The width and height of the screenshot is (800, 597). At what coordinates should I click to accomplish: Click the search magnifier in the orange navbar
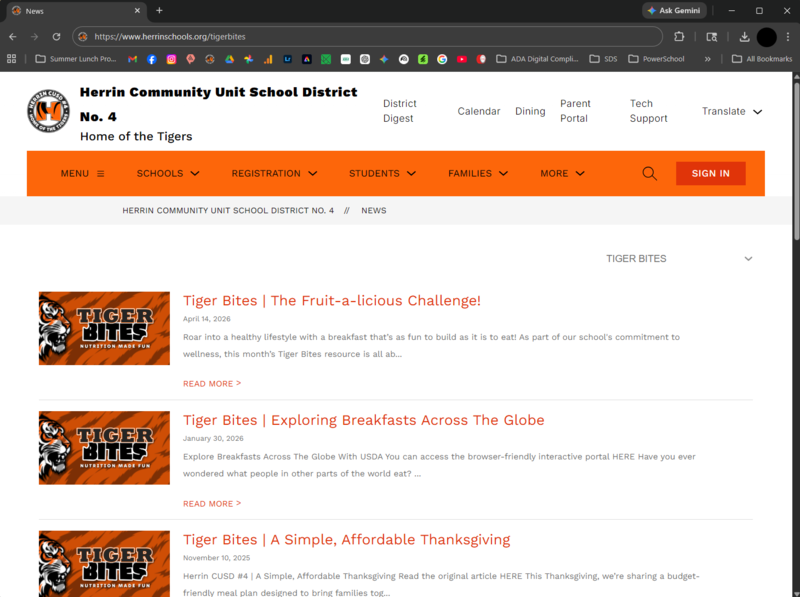click(x=649, y=173)
